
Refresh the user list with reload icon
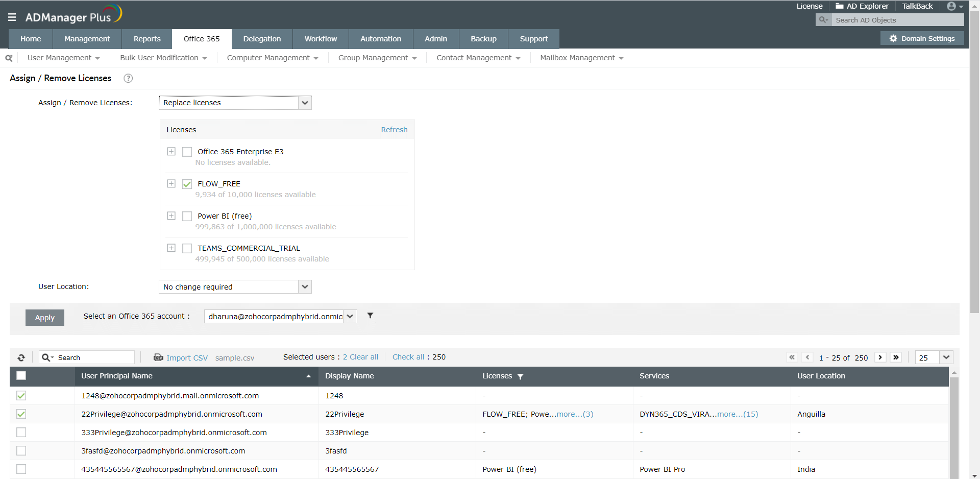coord(21,357)
